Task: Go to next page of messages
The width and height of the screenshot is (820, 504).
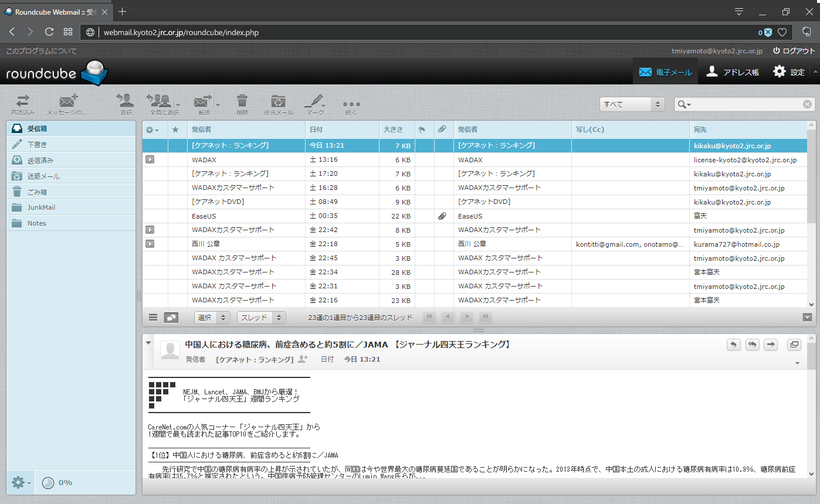Action: [x=467, y=317]
